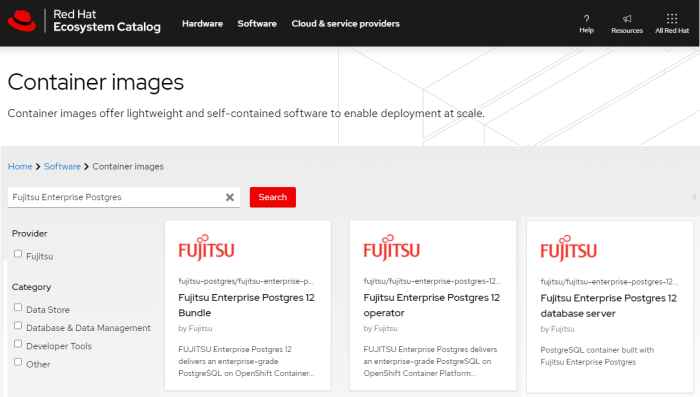Viewport: 700px width, 397px height.
Task: Click 'by Fujitsu' on the operator card
Action: [x=380, y=328]
